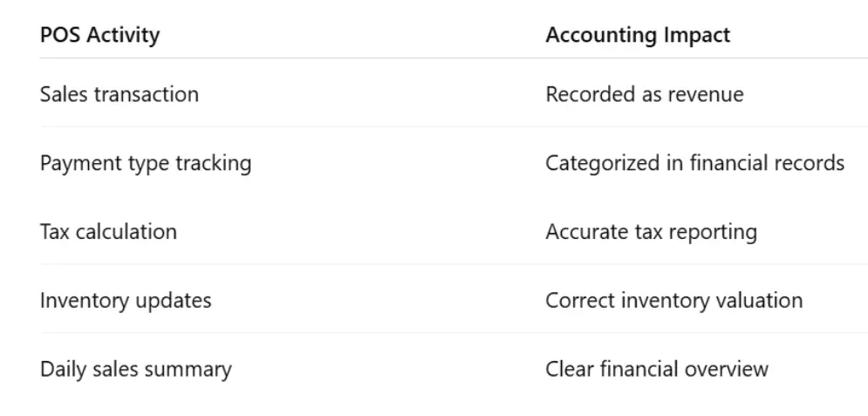Image resolution: width=868 pixels, height=416 pixels.
Task: Click the Payment type tracking cell
Action: [146, 163]
